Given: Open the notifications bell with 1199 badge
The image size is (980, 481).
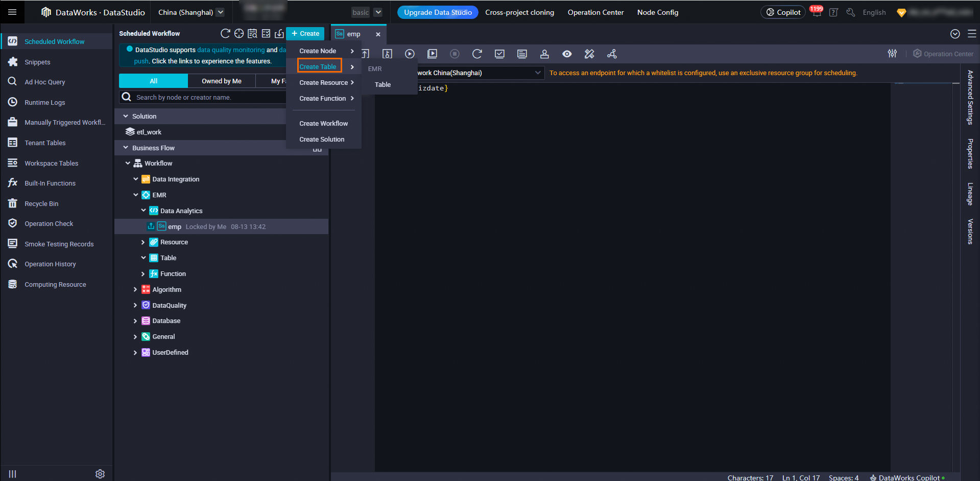Looking at the screenshot, I should [817, 13].
